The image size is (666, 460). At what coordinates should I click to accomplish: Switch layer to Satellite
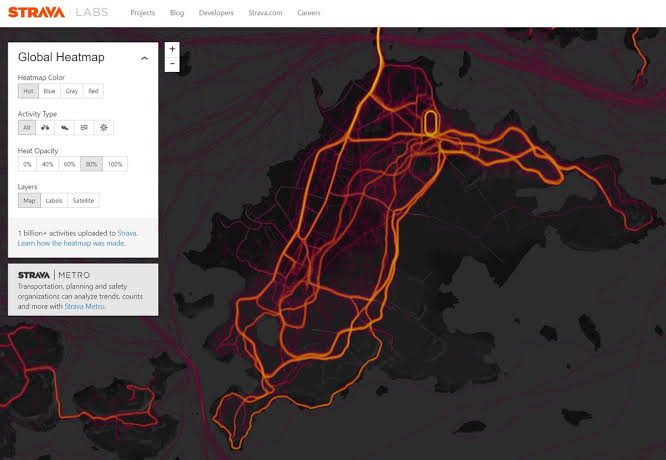point(83,200)
